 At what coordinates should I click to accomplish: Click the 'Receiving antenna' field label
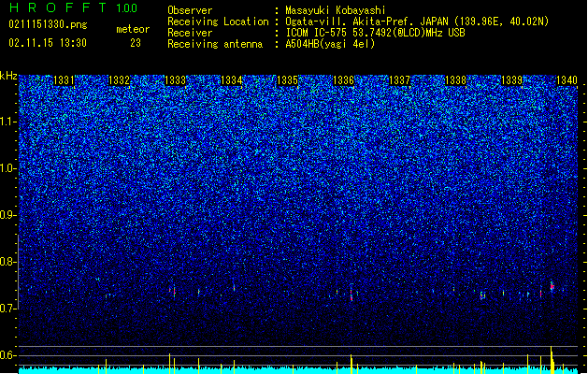[215, 44]
